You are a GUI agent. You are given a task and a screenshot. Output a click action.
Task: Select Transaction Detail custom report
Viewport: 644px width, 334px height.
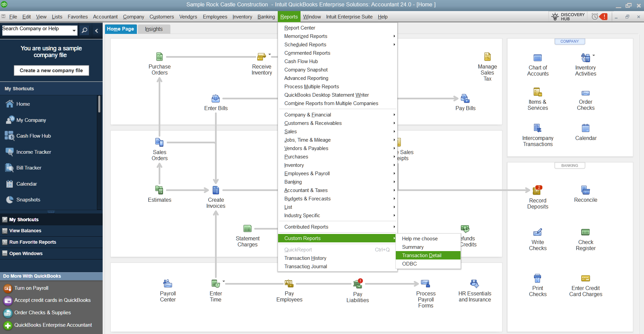(x=428, y=255)
